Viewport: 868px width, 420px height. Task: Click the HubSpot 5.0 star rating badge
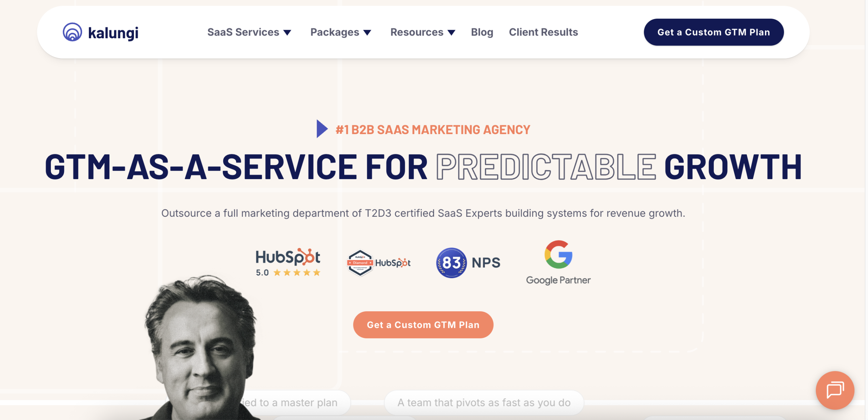288,263
